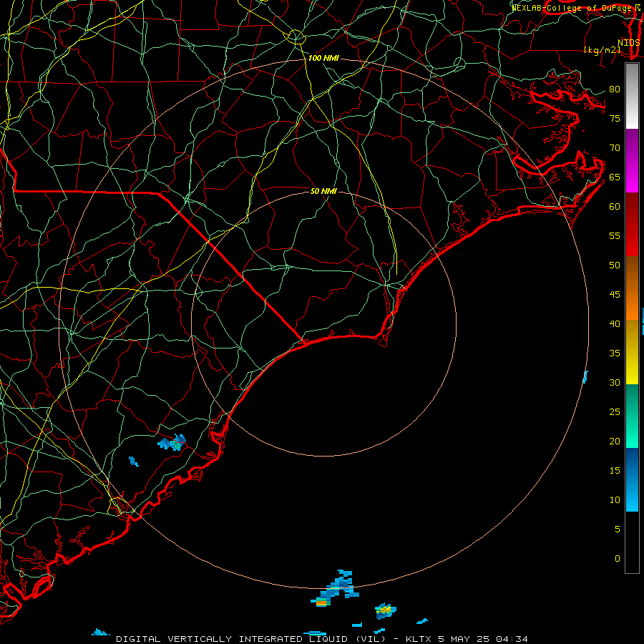Select the "45" value on the VIL scale

[x=615, y=295]
